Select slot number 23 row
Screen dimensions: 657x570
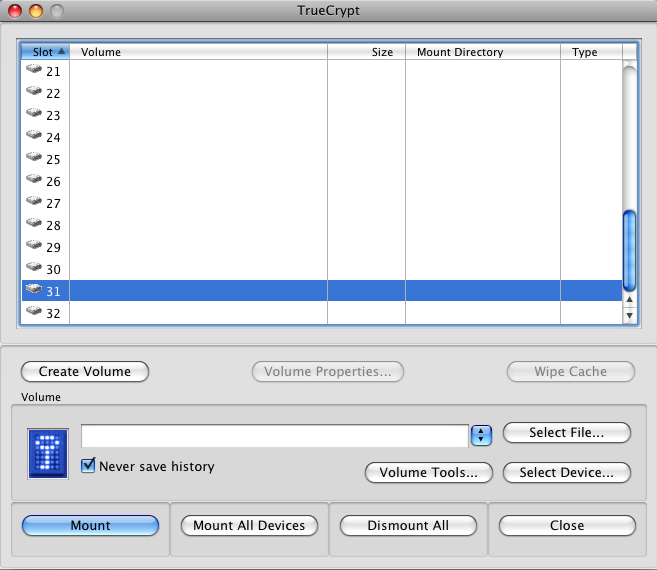coord(322,115)
